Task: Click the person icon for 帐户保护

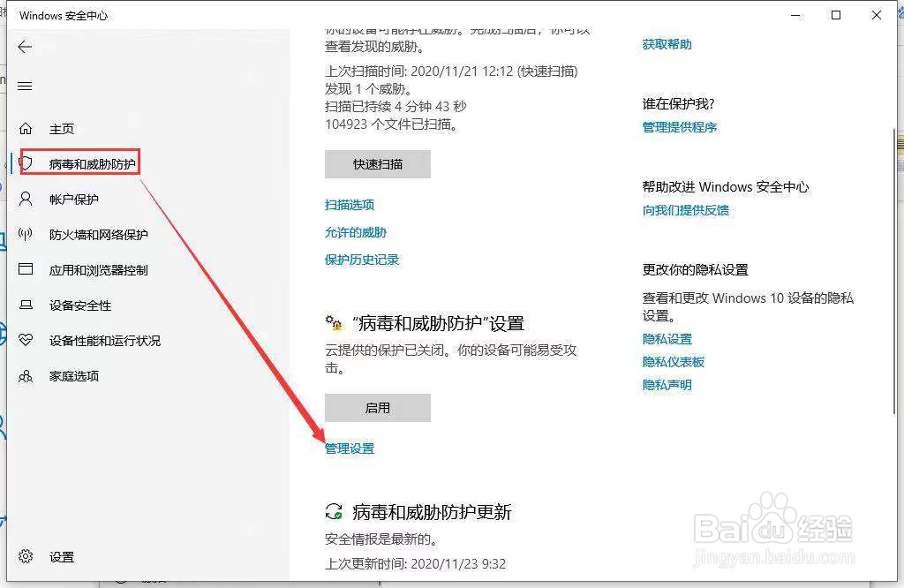Action: coord(26,199)
